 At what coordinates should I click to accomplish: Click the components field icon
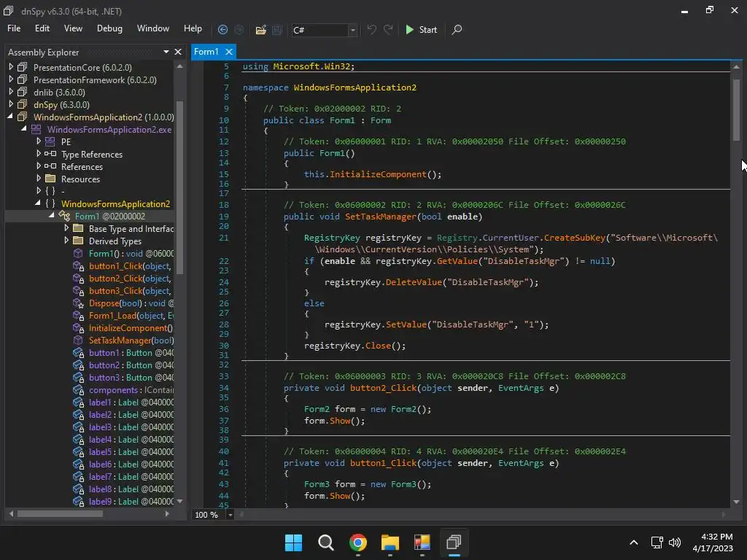click(78, 390)
